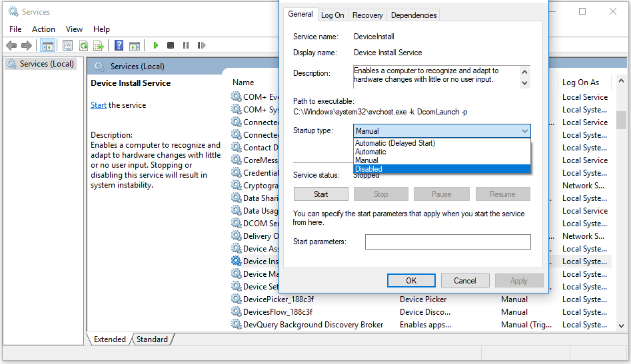The image size is (631, 364).
Task: Open the Dependencies tab
Action: (414, 15)
